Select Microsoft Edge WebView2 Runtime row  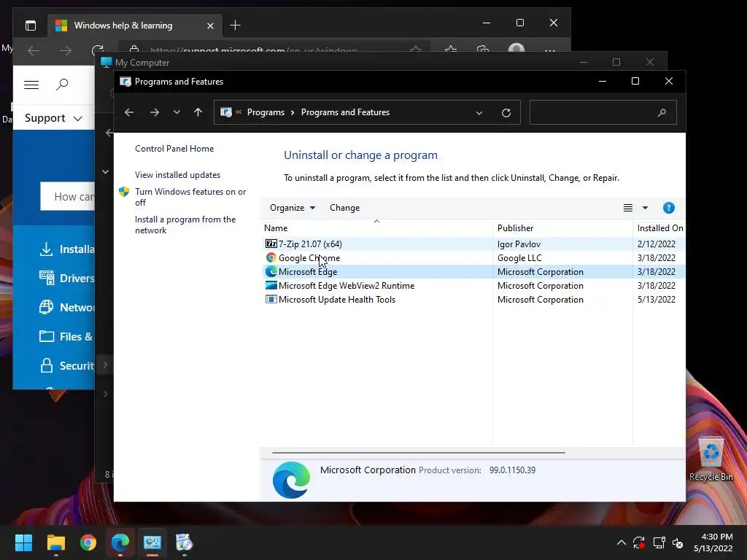click(473, 285)
